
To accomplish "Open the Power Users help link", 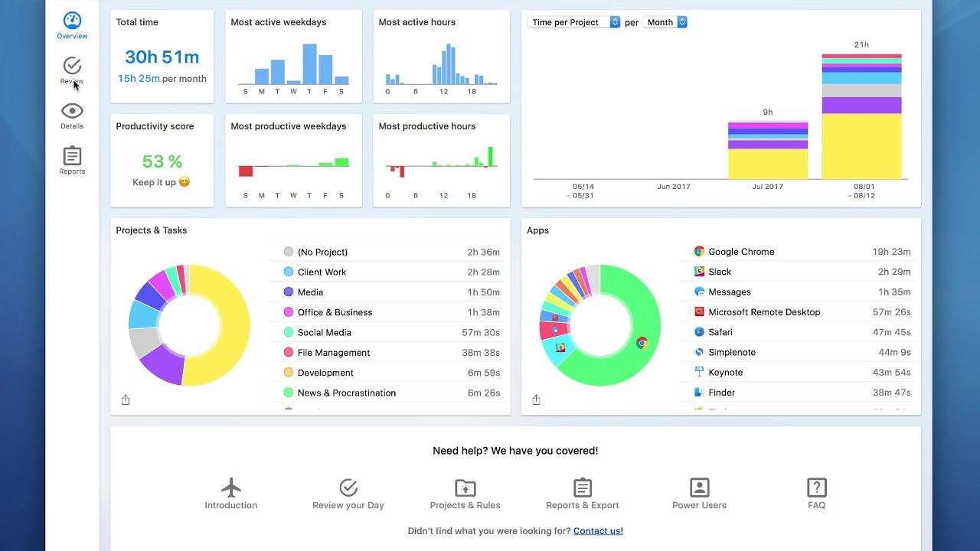I will 700,505.
